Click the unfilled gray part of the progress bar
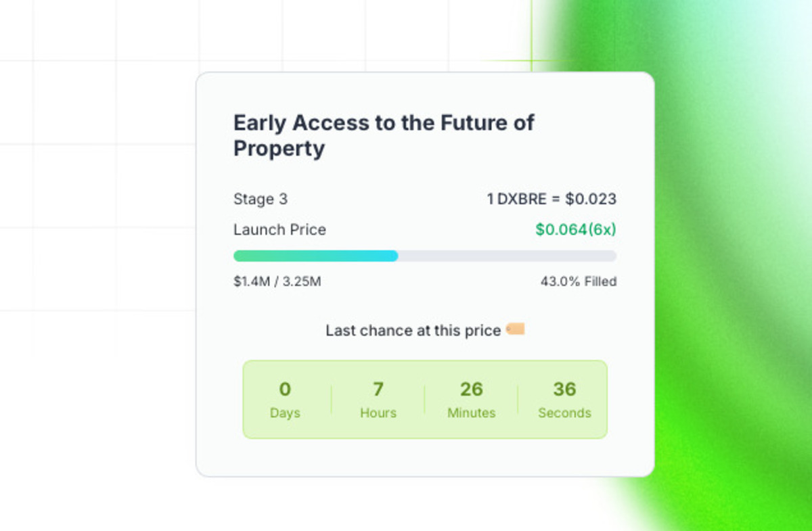 click(x=506, y=256)
